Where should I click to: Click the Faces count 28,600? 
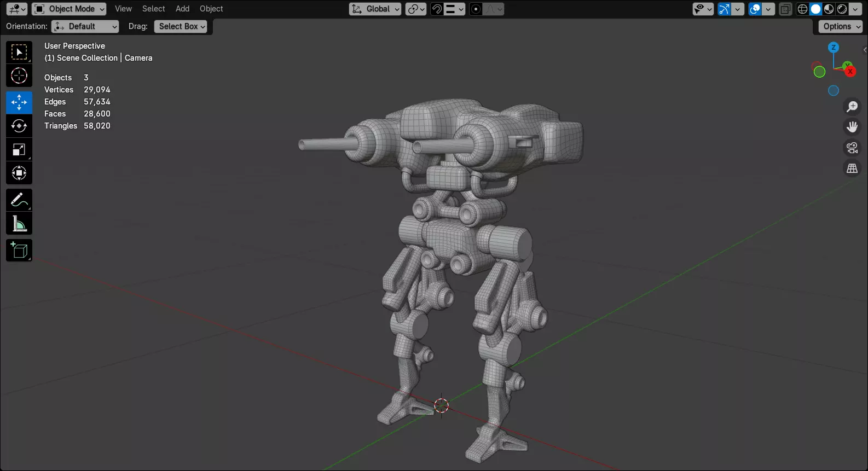pyautogui.click(x=97, y=114)
